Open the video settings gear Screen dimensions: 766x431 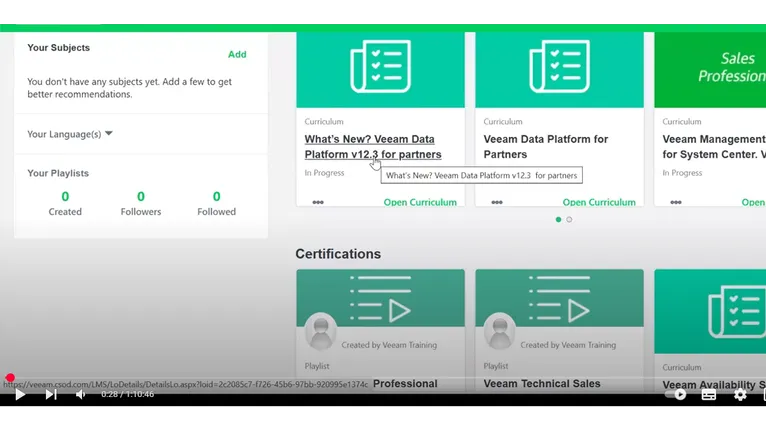click(740, 394)
